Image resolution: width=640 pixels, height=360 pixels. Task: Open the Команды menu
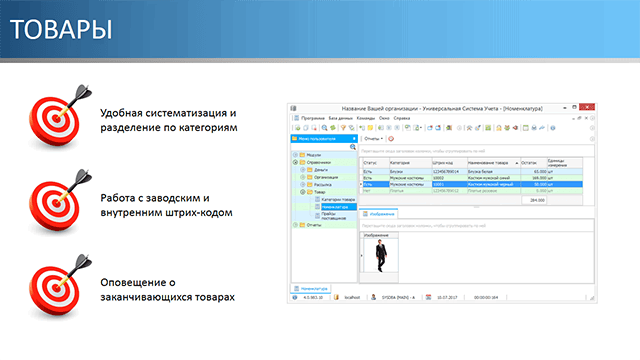366,118
